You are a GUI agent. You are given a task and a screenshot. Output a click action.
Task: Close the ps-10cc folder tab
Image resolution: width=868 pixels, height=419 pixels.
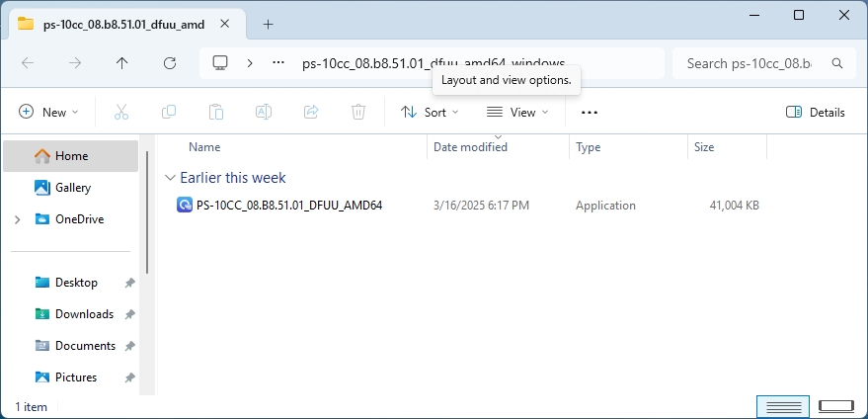[x=225, y=24]
